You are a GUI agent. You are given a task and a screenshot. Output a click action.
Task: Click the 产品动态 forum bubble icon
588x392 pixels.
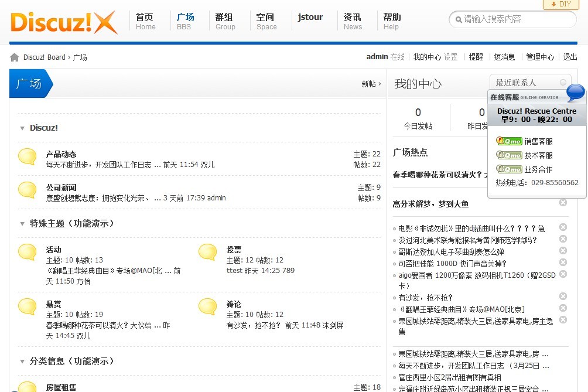click(x=28, y=156)
